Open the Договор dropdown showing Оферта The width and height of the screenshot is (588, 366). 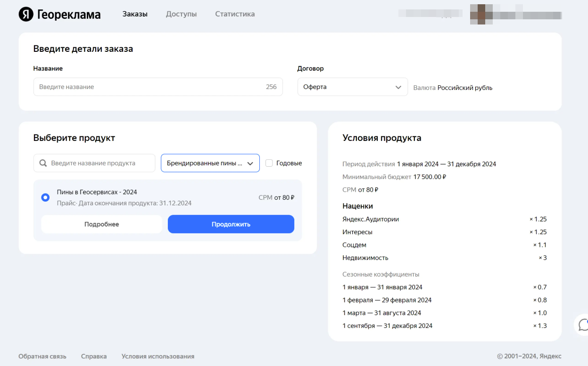click(x=352, y=87)
